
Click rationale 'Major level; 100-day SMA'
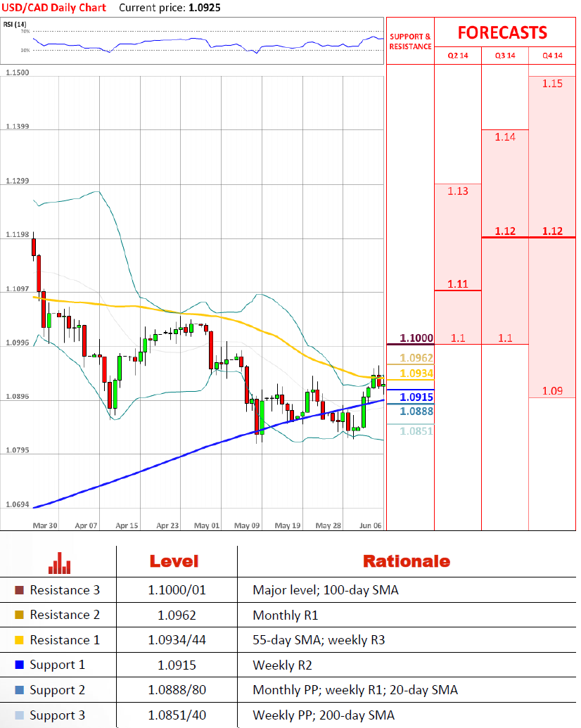pyautogui.click(x=326, y=590)
